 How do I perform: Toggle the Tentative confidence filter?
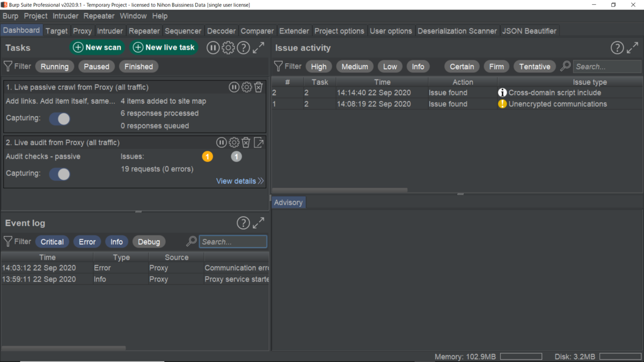535,67
